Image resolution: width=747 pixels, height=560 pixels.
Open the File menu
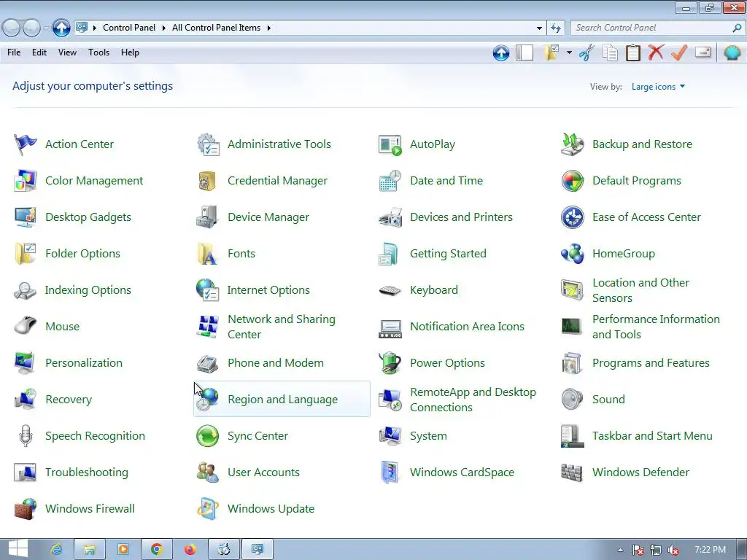(x=14, y=52)
